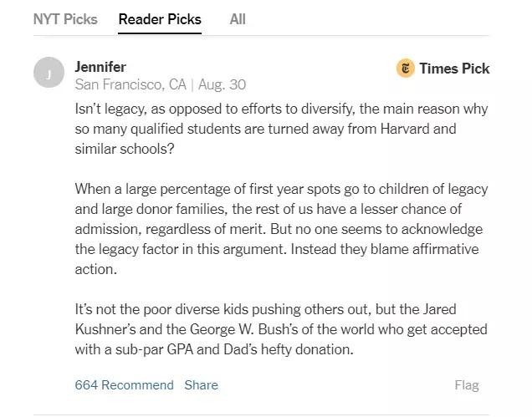The image size is (532, 417).
Task: Click the San Francisco, CA location
Action: 130,84
